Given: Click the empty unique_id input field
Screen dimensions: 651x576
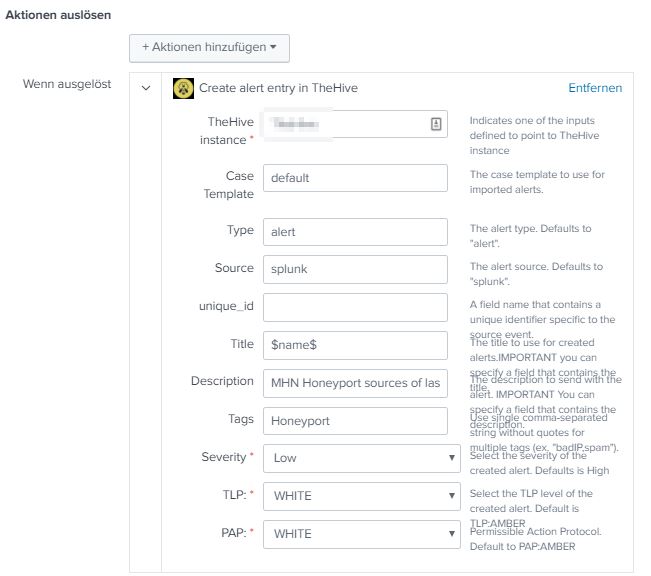Looking at the screenshot, I should click(x=355, y=307).
